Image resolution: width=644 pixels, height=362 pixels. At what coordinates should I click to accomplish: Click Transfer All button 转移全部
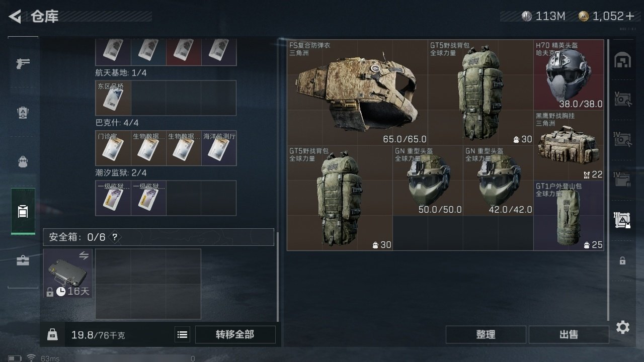[235, 334]
